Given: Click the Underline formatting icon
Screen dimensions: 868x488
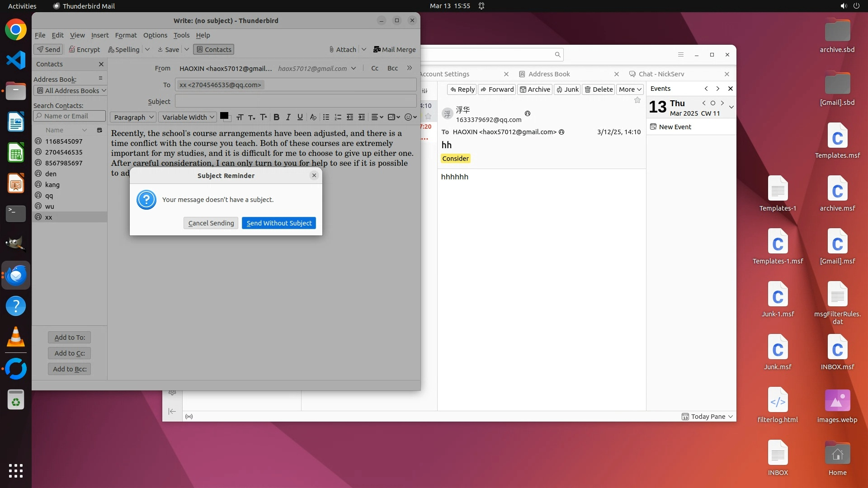Looking at the screenshot, I should tap(300, 117).
